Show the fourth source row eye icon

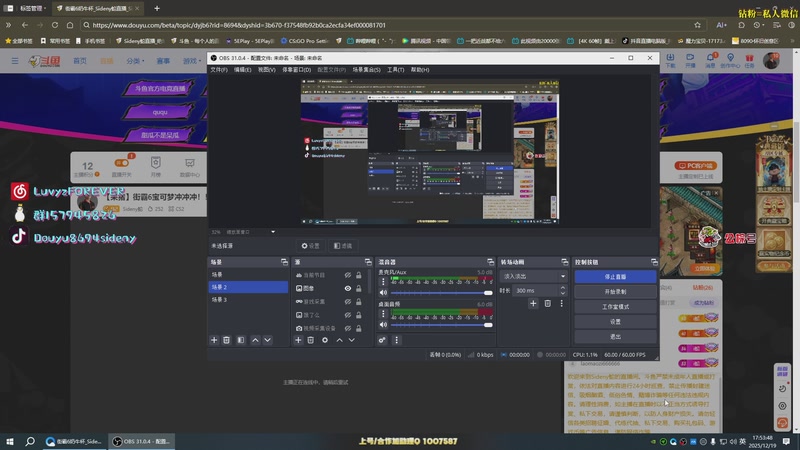click(x=348, y=315)
